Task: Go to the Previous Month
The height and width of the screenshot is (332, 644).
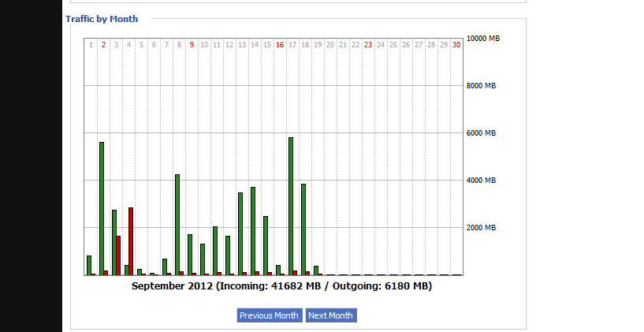Action: click(x=270, y=315)
